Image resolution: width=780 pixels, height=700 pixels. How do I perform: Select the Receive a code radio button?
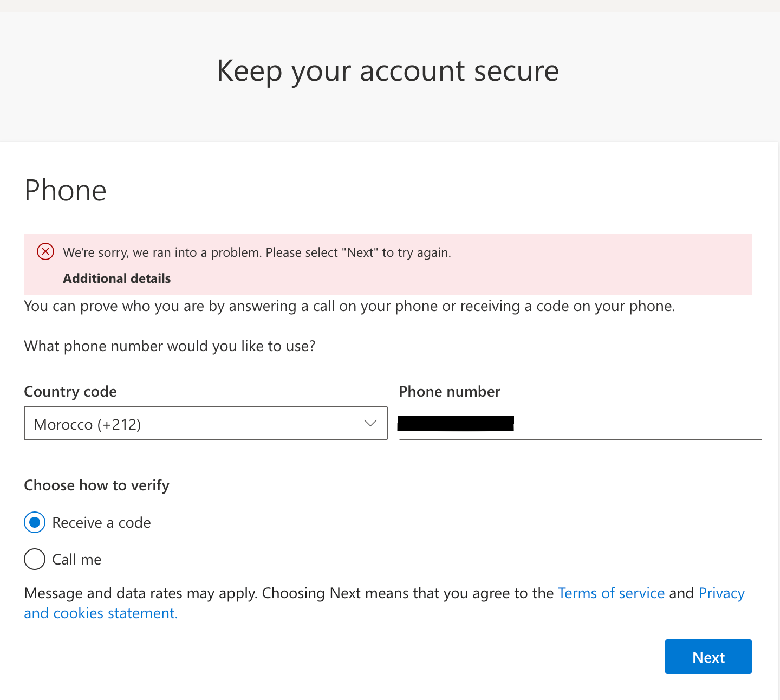(35, 523)
